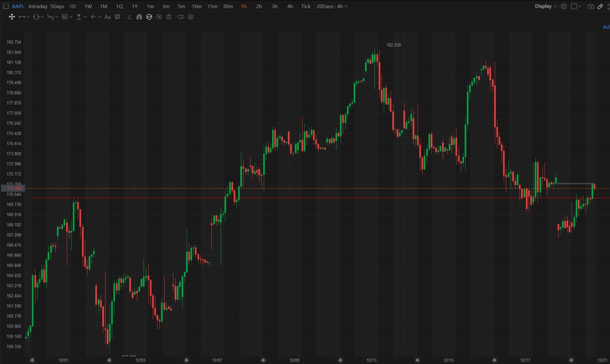Click the sun session marker before 12/09

pos(263,360)
